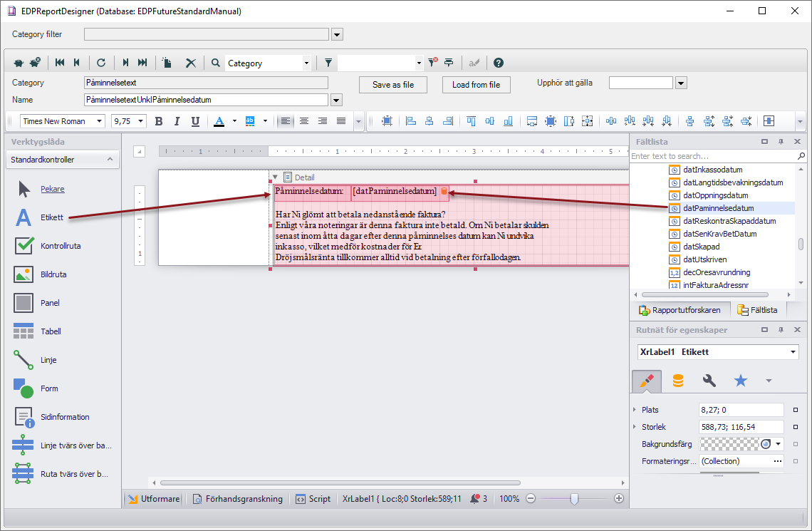This screenshot has height=531, width=812.
Task: Toggle pin on Rutnät för egenskaper panel
Action: pyautogui.click(x=781, y=329)
